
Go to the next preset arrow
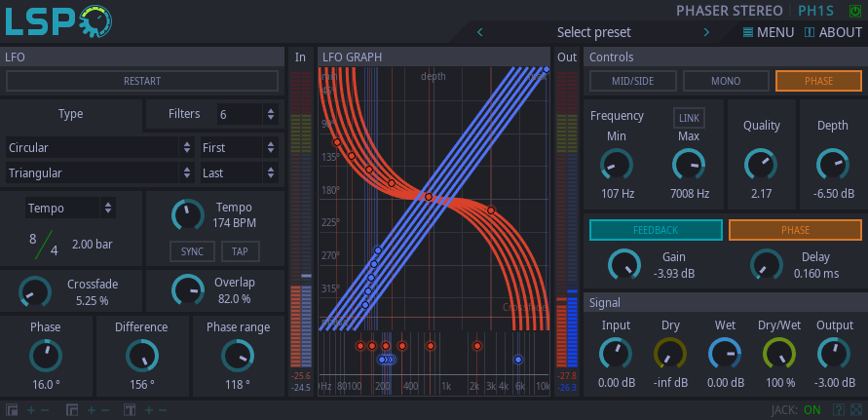point(706,32)
